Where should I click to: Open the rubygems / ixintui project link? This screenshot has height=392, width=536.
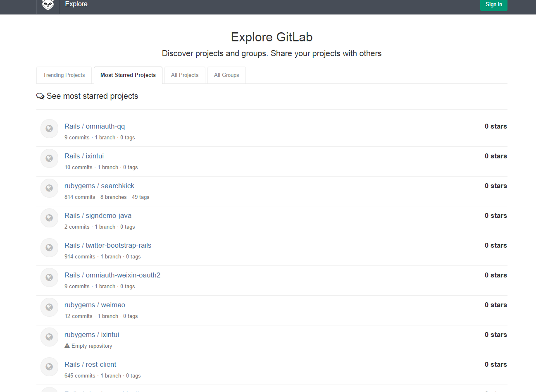(92, 335)
